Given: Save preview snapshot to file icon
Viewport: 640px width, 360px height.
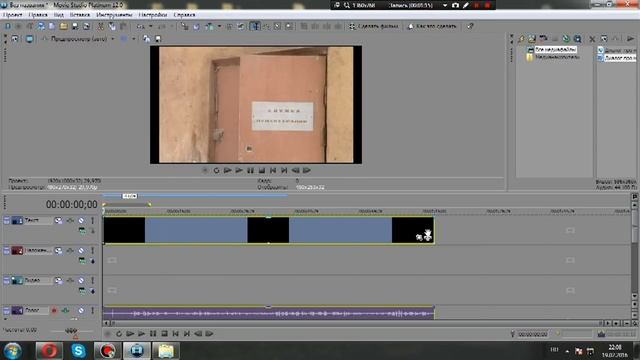Looking at the screenshot, I should [x=158, y=39].
